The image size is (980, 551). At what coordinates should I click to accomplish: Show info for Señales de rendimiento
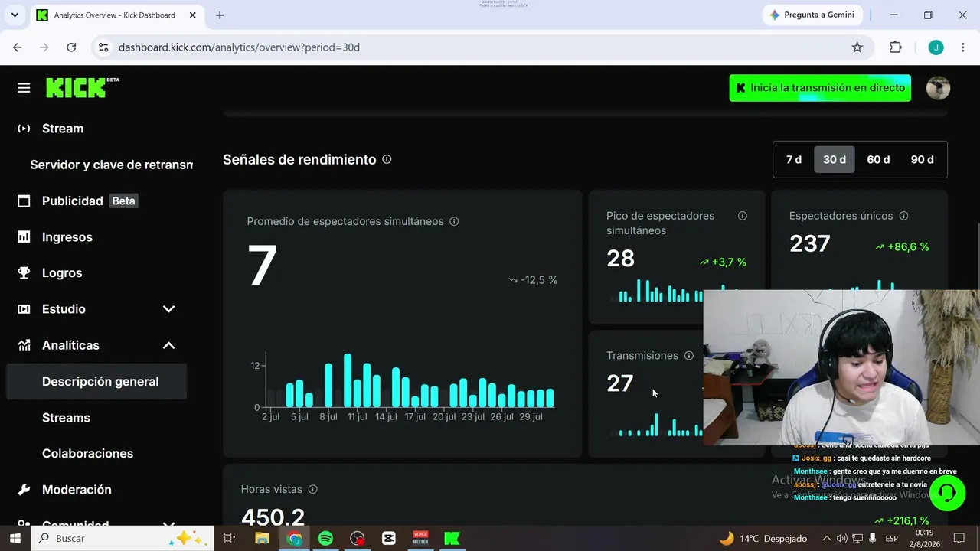point(387,159)
